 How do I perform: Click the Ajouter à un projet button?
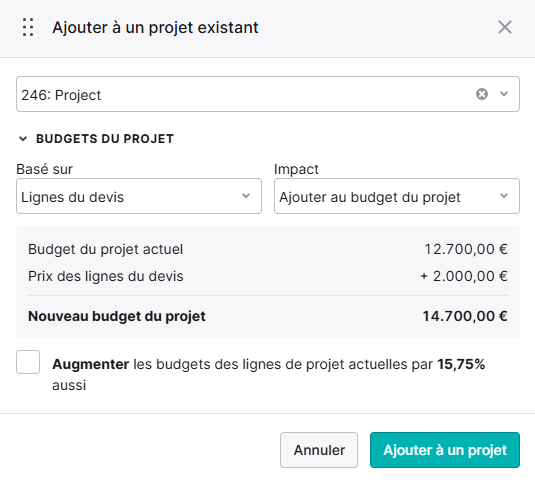pyautogui.click(x=445, y=450)
